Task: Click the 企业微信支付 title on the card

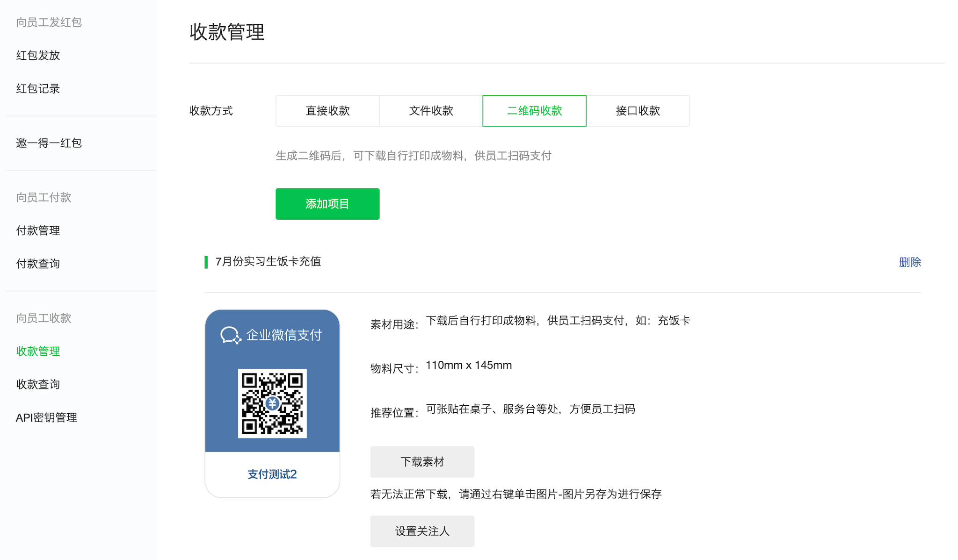Action: (284, 335)
